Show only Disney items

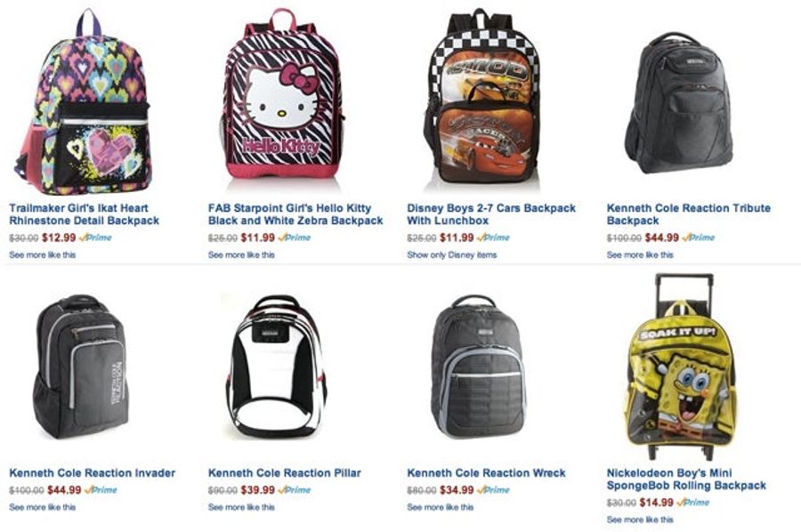(451, 254)
